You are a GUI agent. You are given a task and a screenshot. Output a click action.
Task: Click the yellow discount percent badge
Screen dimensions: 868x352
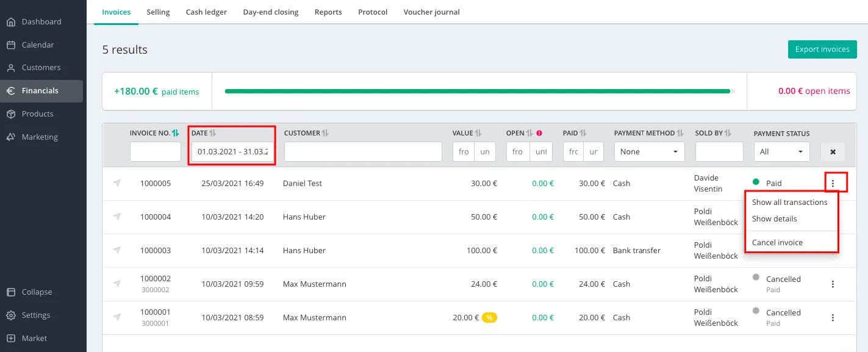[489, 317]
